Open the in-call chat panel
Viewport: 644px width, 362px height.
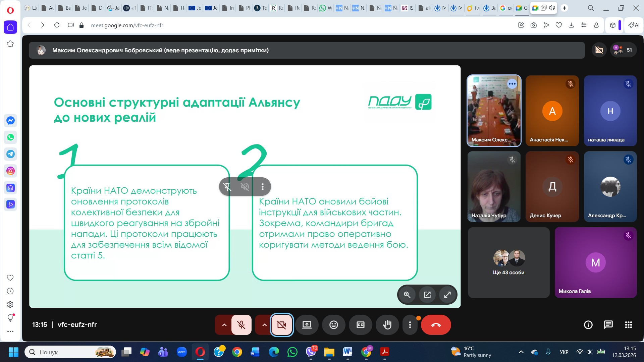click(x=608, y=324)
